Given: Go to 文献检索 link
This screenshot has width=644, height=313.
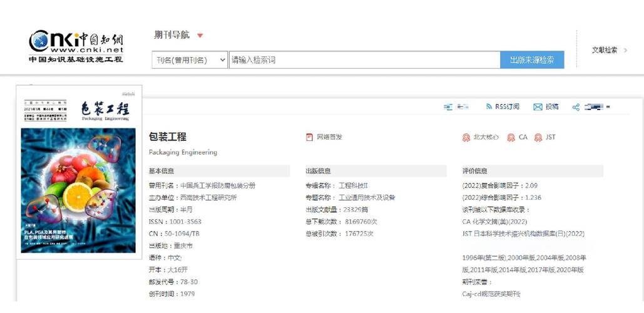Looking at the screenshot, I should (604, 50).
